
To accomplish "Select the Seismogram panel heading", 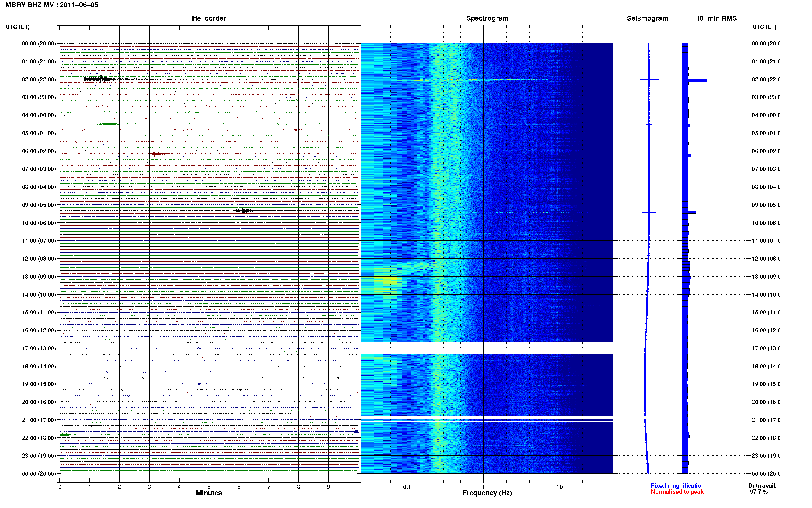I will [x=647, y=19].
